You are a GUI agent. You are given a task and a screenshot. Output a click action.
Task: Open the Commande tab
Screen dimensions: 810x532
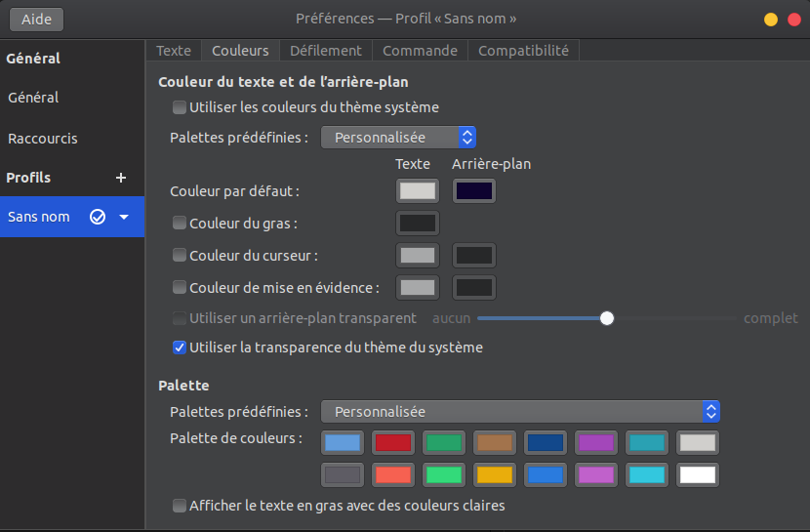pos(420,51)
